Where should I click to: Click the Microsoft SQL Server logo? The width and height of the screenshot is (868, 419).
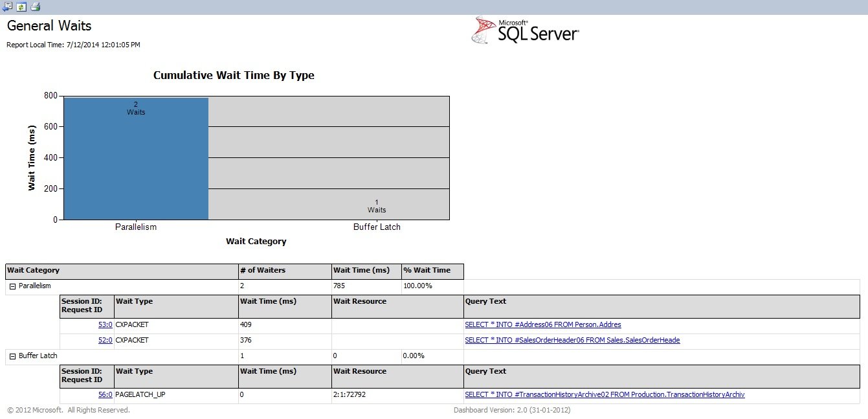(525, 30)
